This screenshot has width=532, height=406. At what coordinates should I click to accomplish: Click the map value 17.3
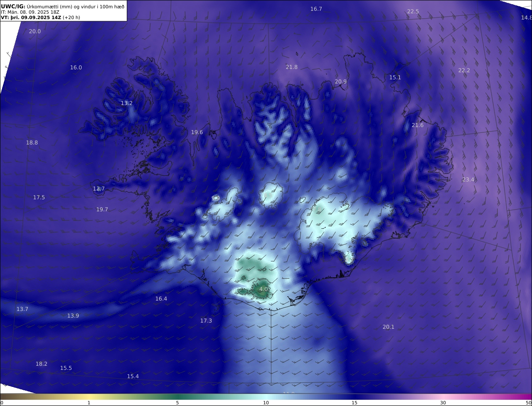[x=206, y=321]
